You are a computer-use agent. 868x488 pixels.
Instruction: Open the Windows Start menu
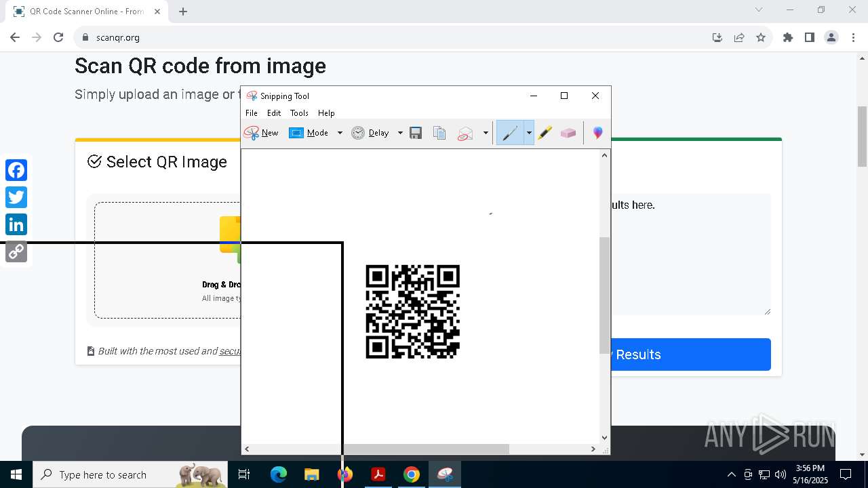click(x=16, y=474)
